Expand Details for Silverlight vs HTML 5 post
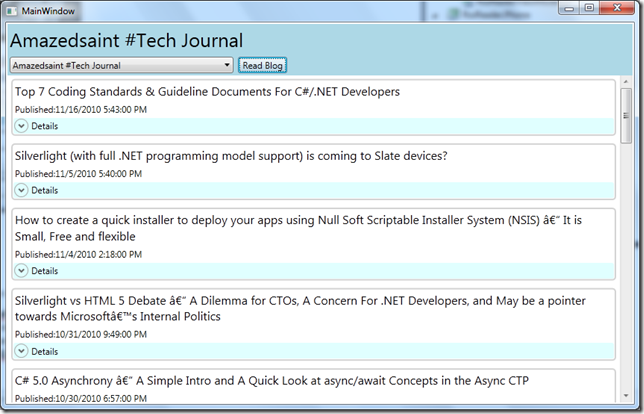Viewport: 644px width, 414px height. (21, 351)
